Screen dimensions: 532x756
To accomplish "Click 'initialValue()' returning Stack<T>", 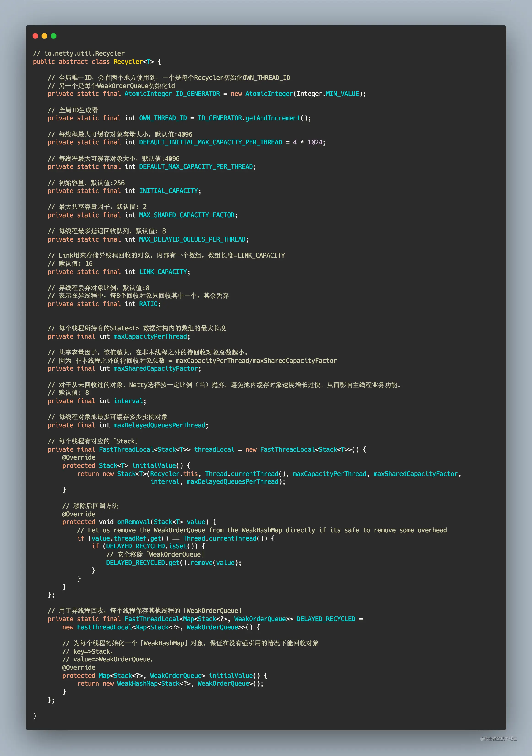I will tap(157, 465).
